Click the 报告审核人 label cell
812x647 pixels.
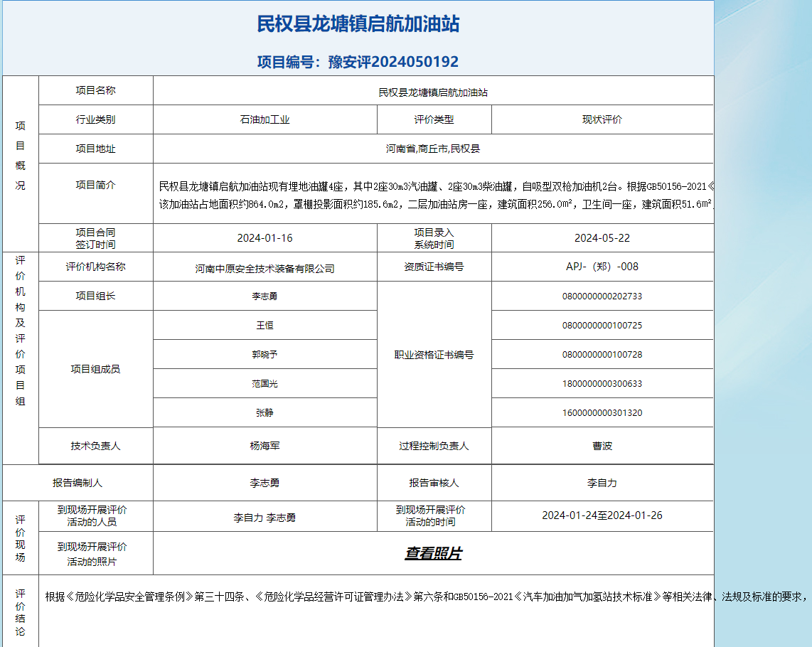pyautogui.click(x=434, y=483)
